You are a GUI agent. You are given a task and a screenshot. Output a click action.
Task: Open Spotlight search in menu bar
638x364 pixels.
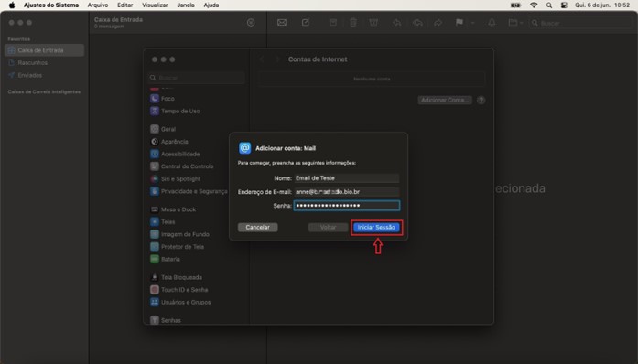(549, 5)
